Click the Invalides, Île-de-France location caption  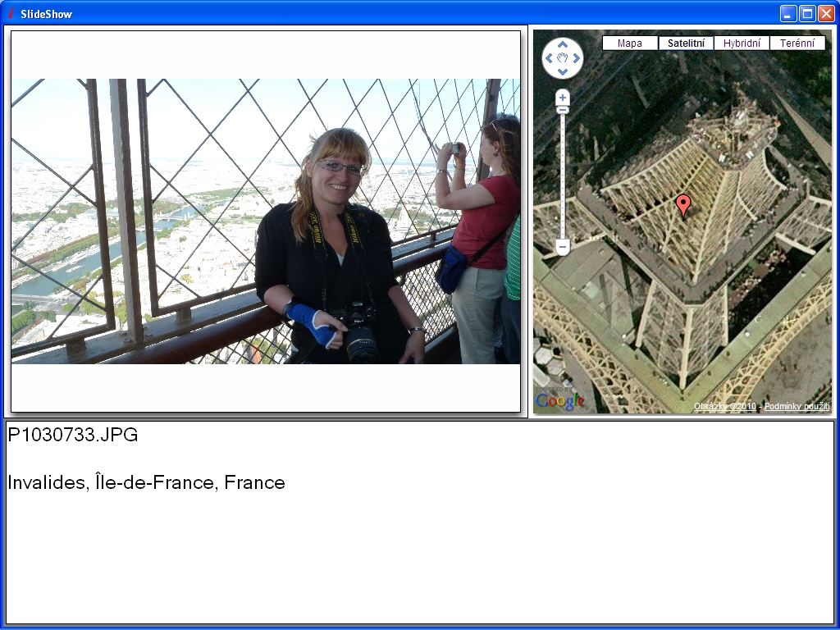pos(146,483)
